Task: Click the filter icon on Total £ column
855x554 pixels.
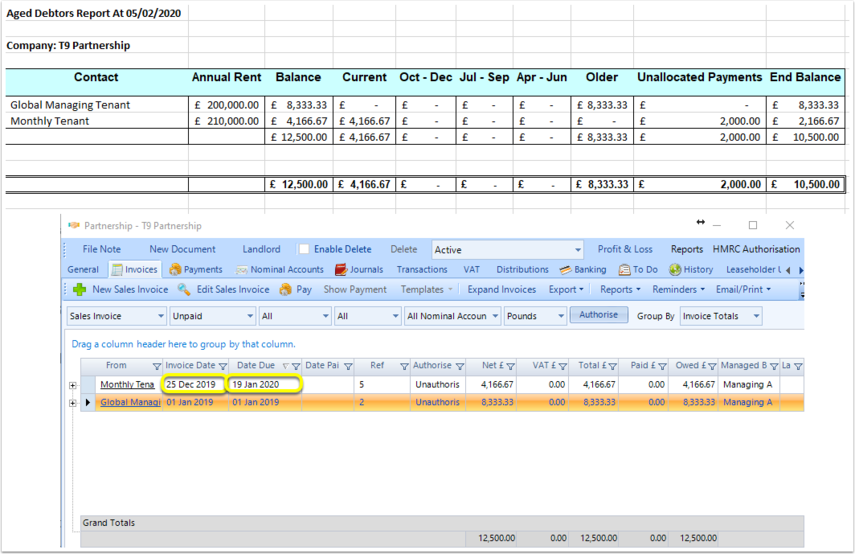Action: 612,366
